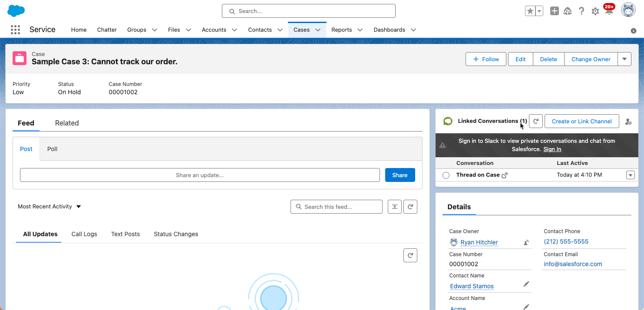Click the global Search field
This screenshot has width=644, height=310.
click(309, 11)
